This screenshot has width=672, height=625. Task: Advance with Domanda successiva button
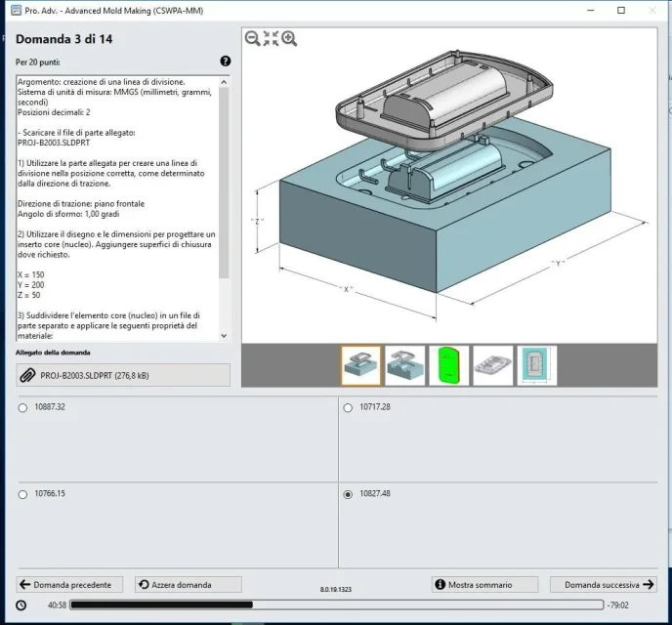[604, 584]
